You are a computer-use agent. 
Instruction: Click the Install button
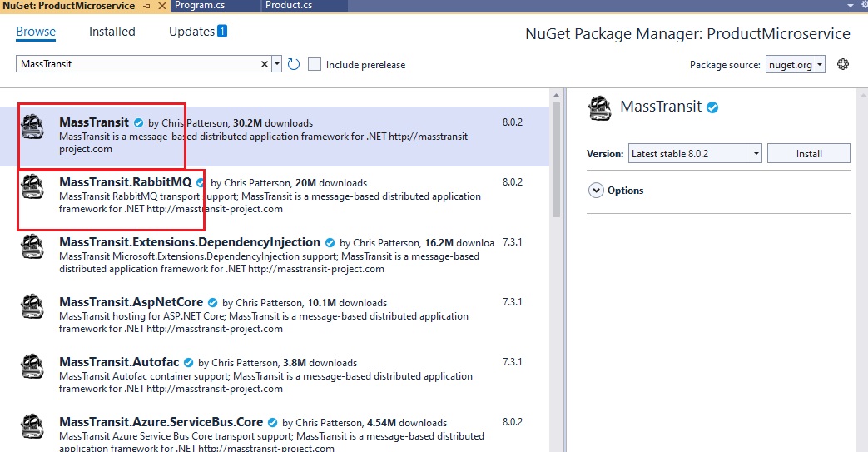(809, 153)
